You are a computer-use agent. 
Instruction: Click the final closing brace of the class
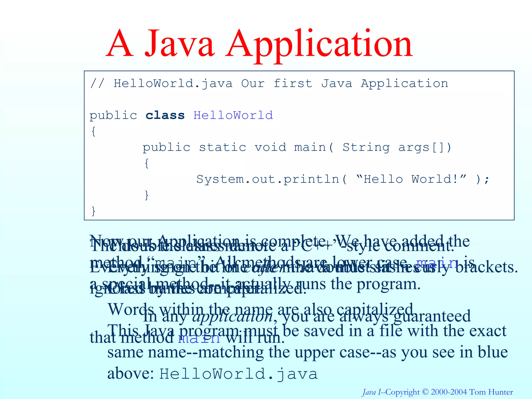pyautogui.click(x=94, y=211)
